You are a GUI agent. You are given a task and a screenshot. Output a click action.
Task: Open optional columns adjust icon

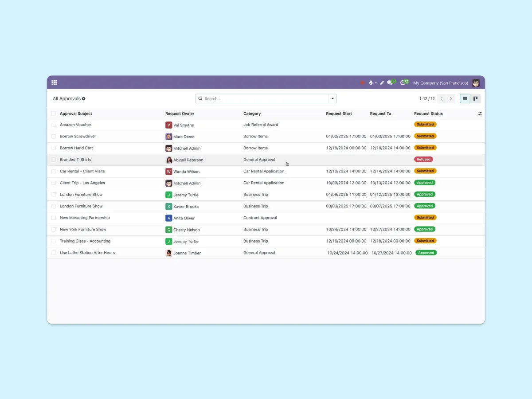click(480, 114)
